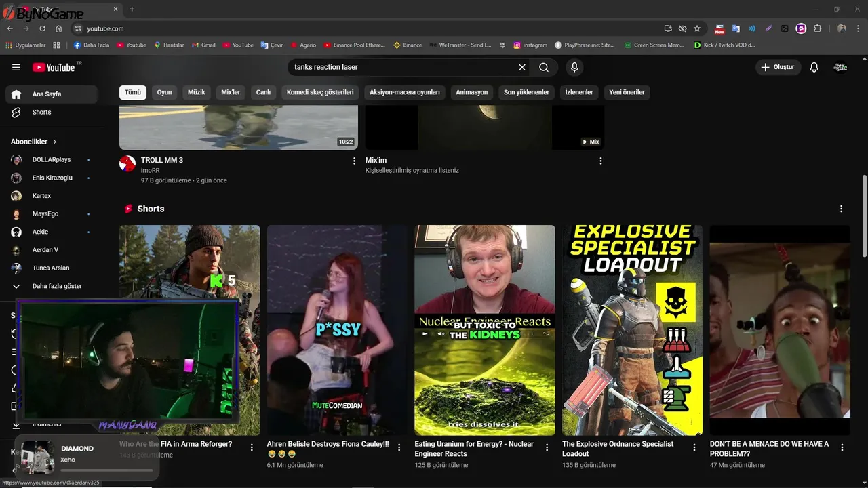Open options for Eating Uranium short
Viewport: 868px width, 488px height.
(x=547, y=447)
